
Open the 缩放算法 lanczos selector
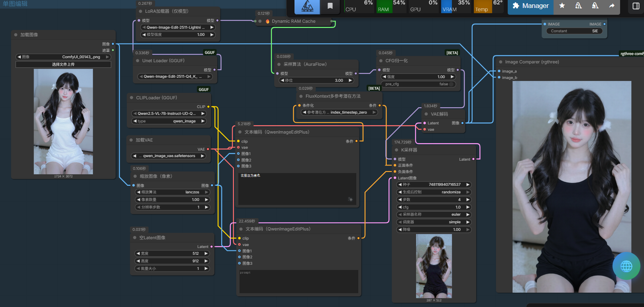[173, 192]
